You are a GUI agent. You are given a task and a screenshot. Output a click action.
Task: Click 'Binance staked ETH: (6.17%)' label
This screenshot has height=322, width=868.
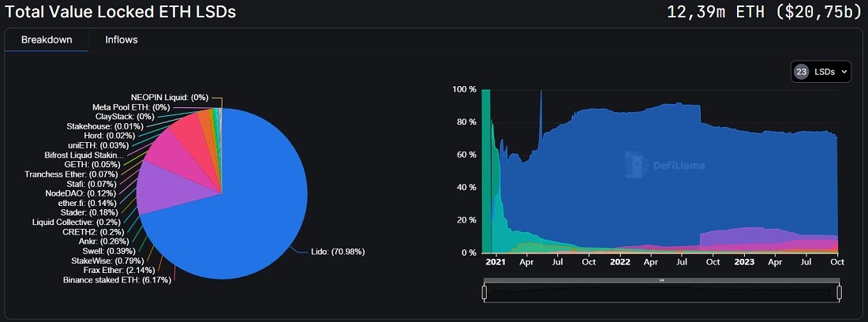tap(118, 280)
